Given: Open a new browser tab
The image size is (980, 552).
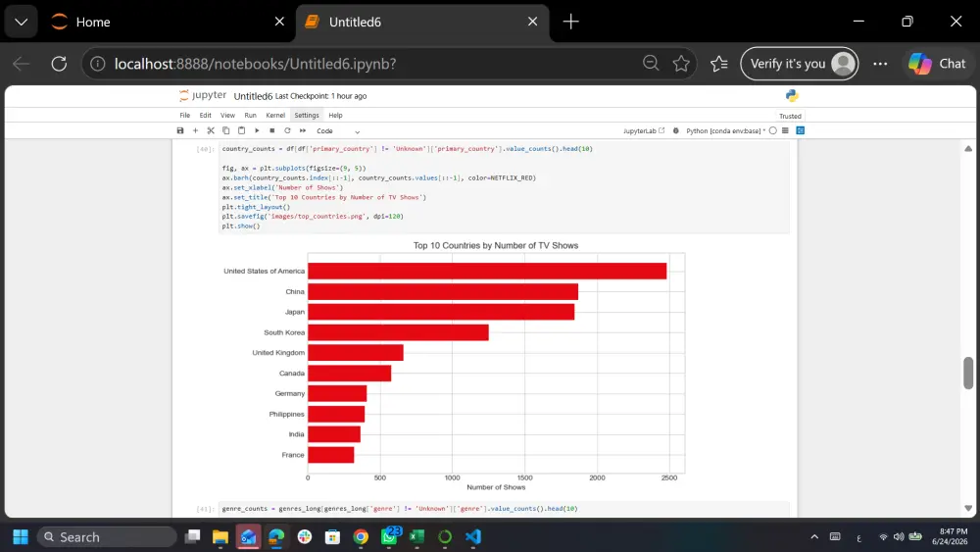Looking at the screenshot, I should (570, 22).
